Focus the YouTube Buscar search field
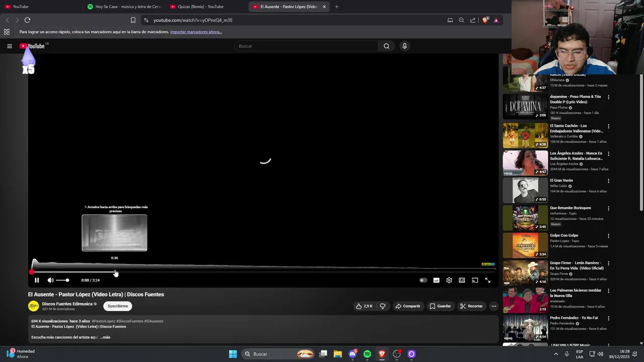The width and height of the screenshot is (644, 362). 306,46
